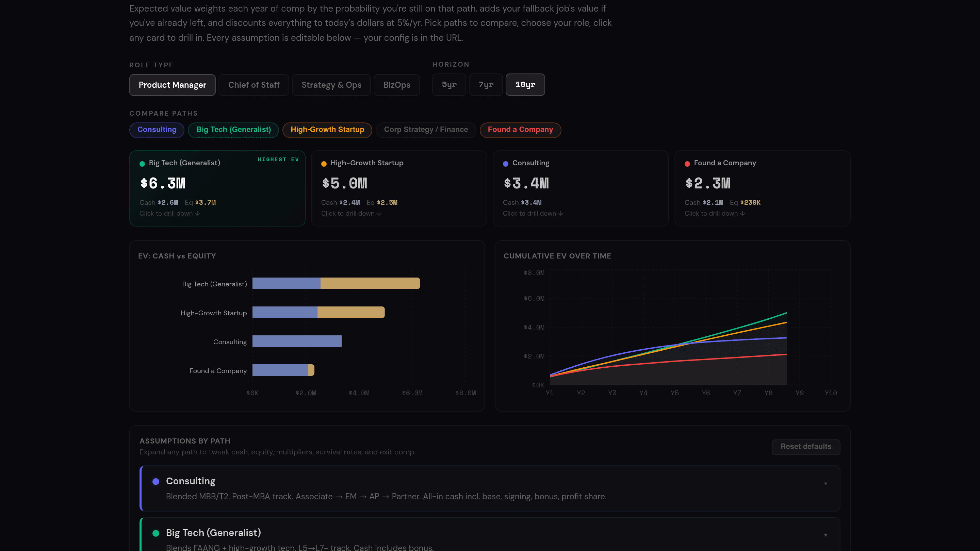Switch role type to BizOps
This screenshot has height=551, width=980.
(x=397, y=85)
